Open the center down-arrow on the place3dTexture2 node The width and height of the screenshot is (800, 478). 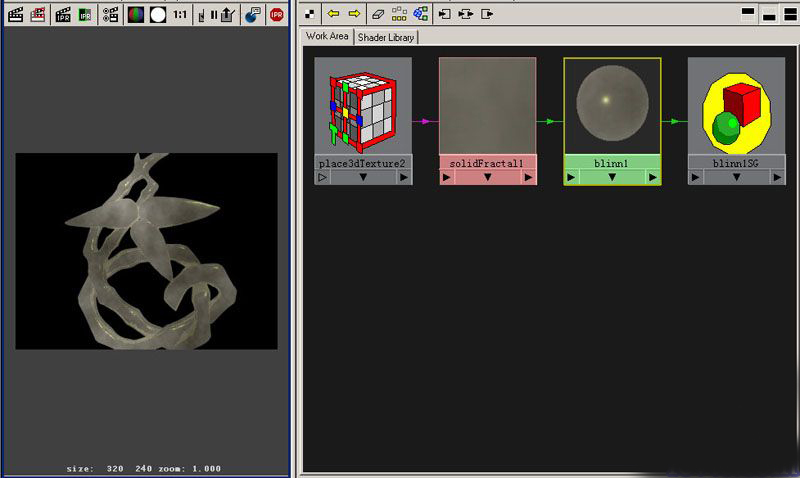tap(363, 177)
